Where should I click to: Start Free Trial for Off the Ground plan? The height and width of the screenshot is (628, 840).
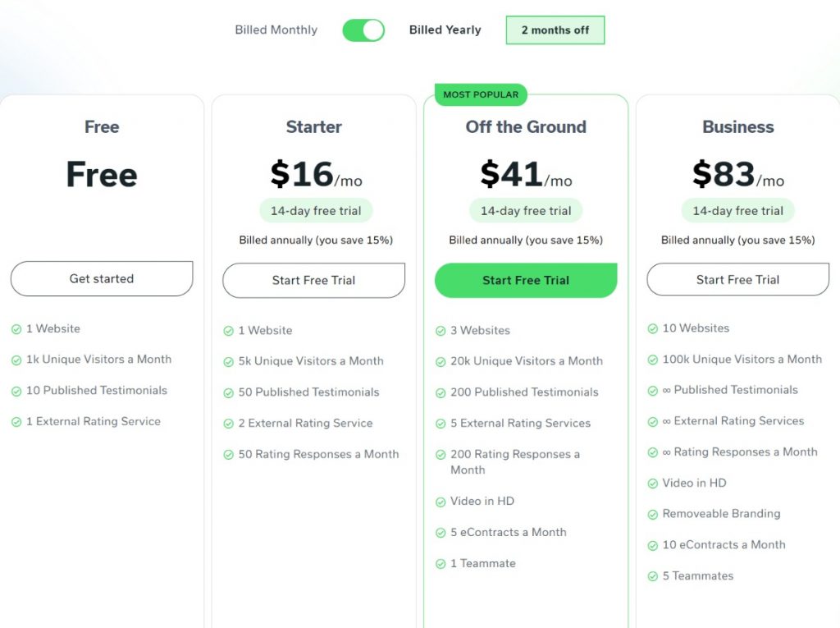(x=526, y=280)
